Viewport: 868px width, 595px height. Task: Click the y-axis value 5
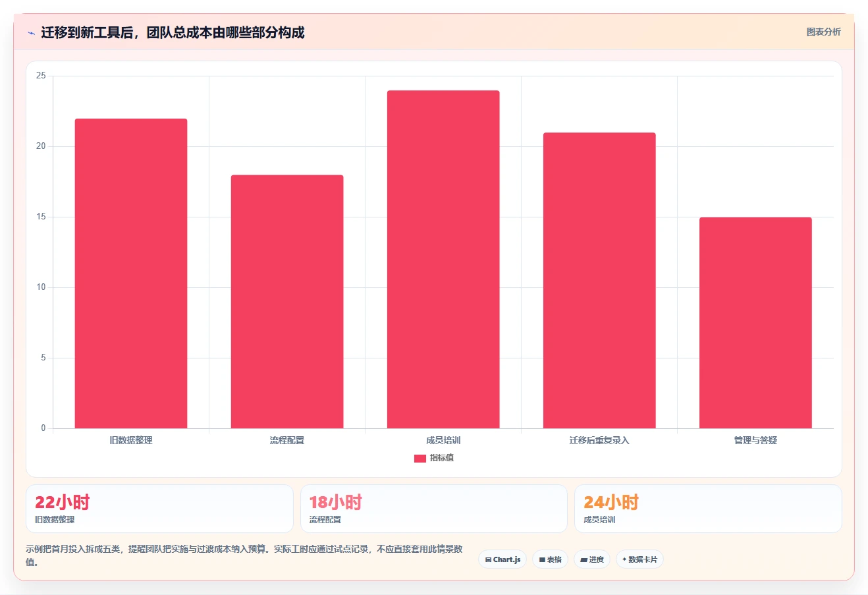[43, 358]
